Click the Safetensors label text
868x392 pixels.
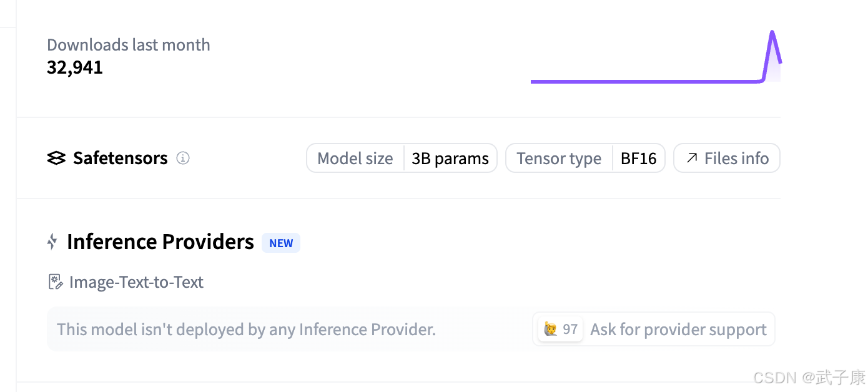120,159
